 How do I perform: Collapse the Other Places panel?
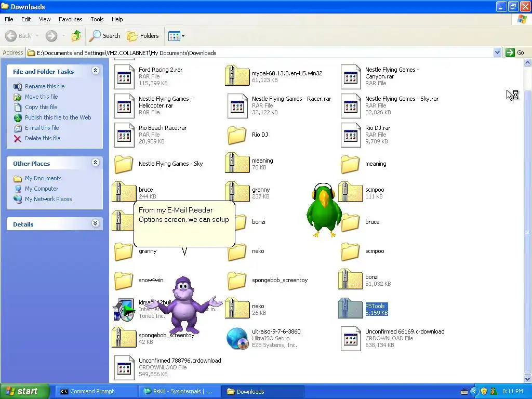(x=96, y=163)
